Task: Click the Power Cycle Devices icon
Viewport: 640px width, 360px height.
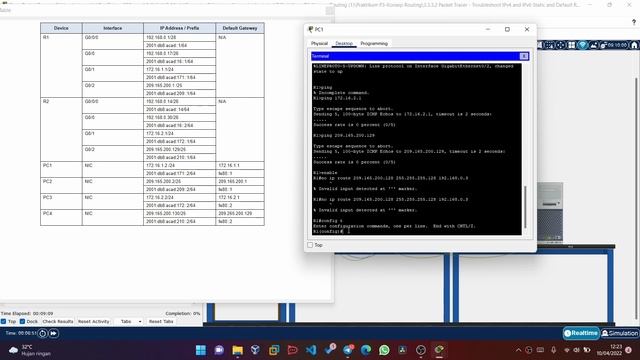Action: [x=42, y=333]
